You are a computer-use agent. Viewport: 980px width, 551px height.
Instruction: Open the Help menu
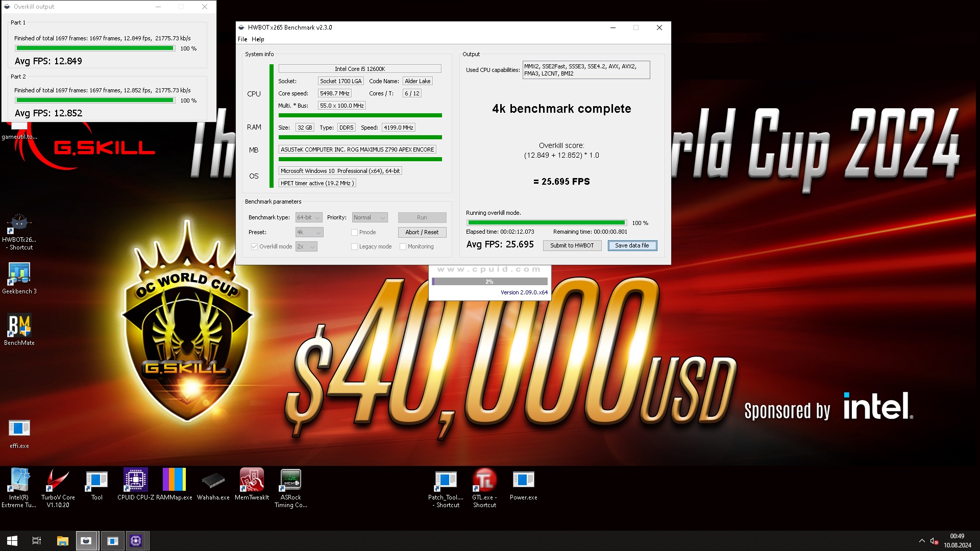[258, 39]
